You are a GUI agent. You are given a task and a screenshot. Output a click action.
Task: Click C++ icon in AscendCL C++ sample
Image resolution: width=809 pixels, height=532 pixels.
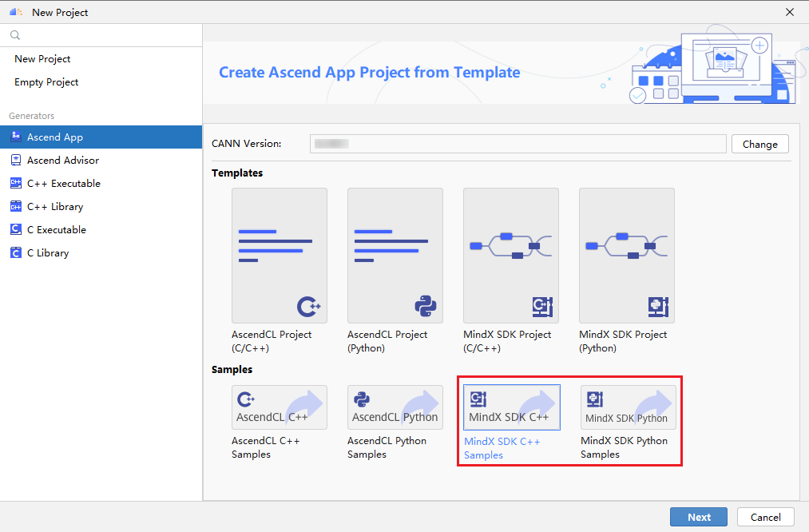click(246, 399)
